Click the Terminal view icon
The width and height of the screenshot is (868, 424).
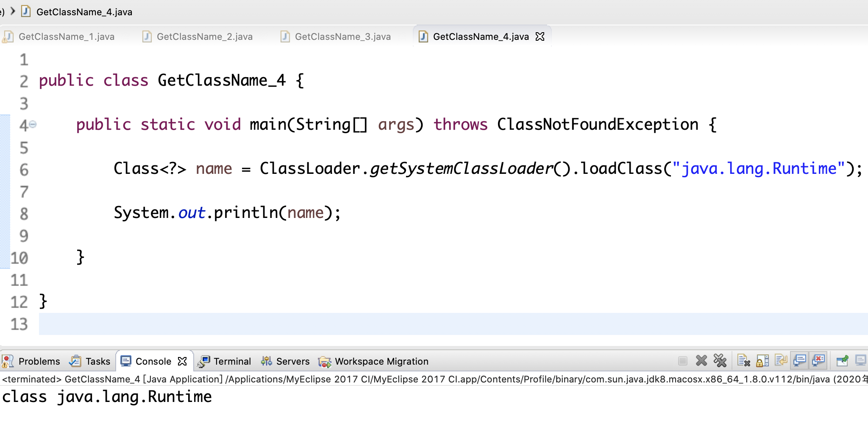point(204,361)
